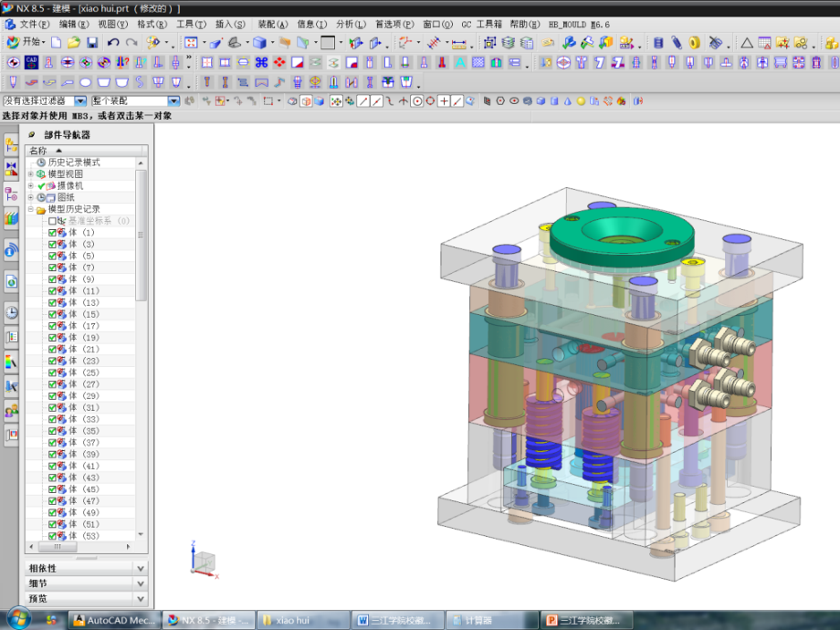This screenshot has width=840, height=630.
Task: Expand the 模型视图 tree node
Action: pyautogui.click(x=30, y=174)
